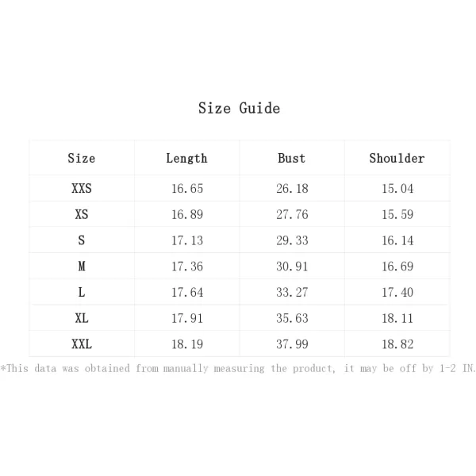
Task: Click the XL shoulder value 18.11
Action: (x=397, y=318)
